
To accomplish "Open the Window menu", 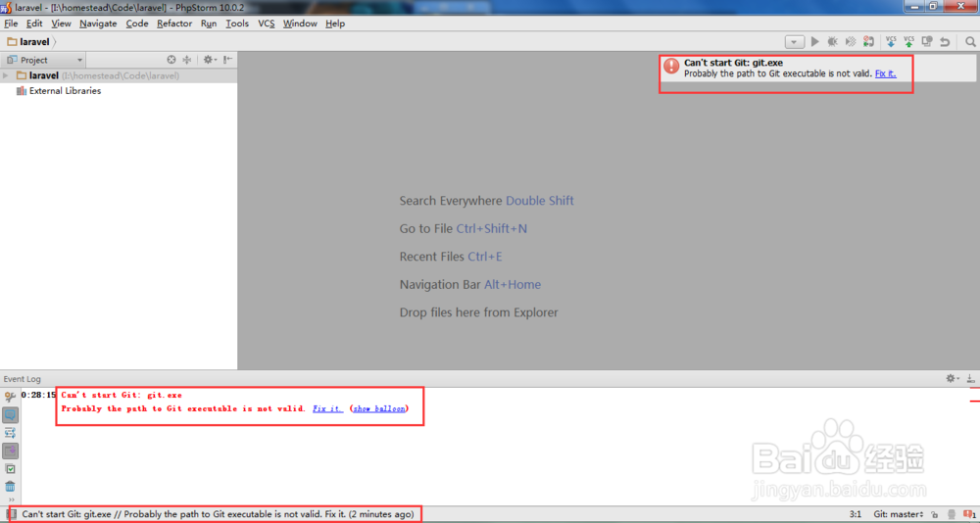I will click(300, 24).
